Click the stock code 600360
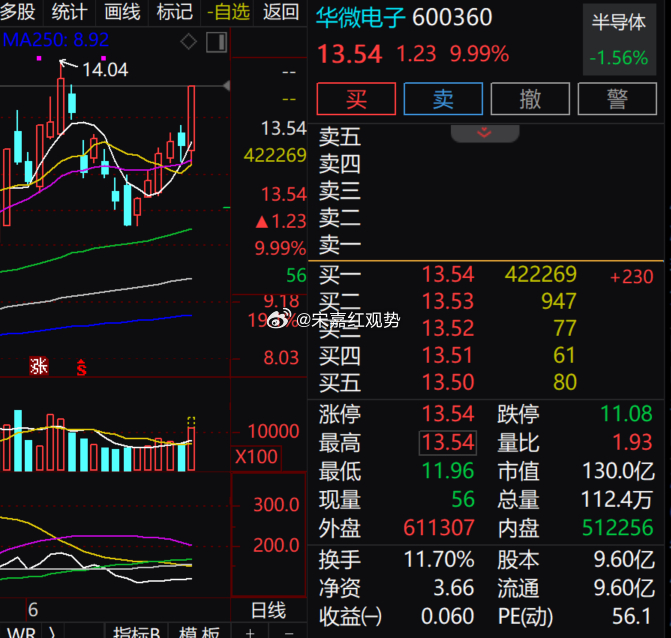The width and height of the screenshot is (671, 638). coord(452,18)
